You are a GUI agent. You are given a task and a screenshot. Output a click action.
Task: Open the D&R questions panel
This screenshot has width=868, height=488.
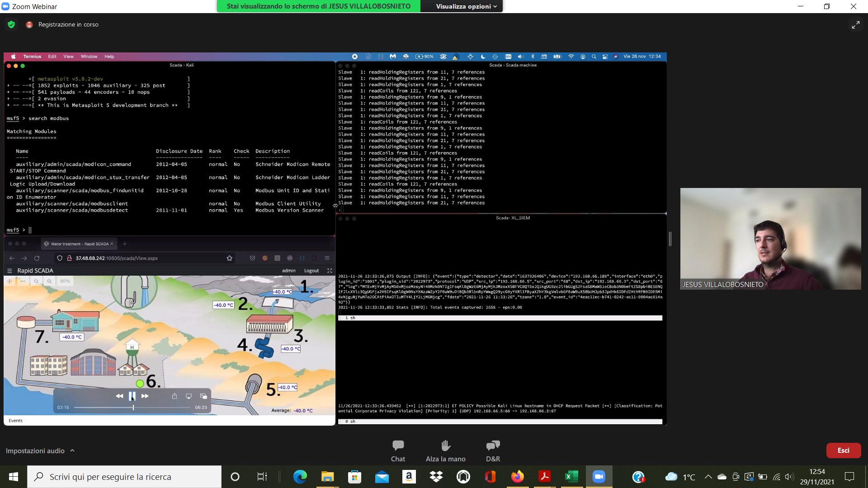point(493,450)
